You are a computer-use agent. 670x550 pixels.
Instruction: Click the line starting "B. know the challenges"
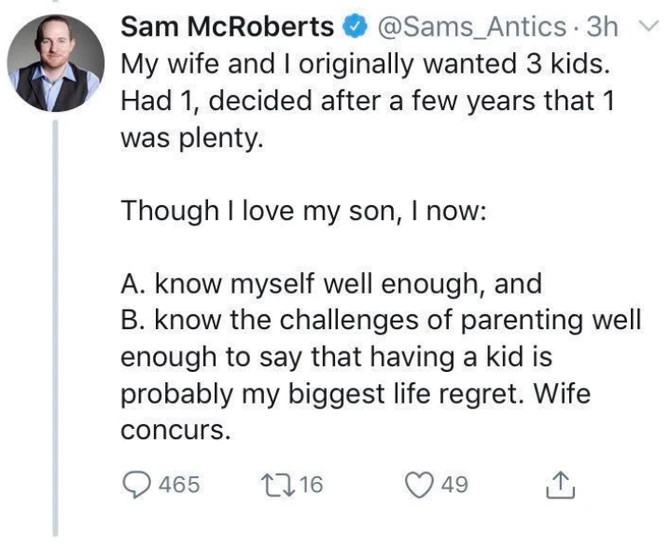click(x=379, y=321)
